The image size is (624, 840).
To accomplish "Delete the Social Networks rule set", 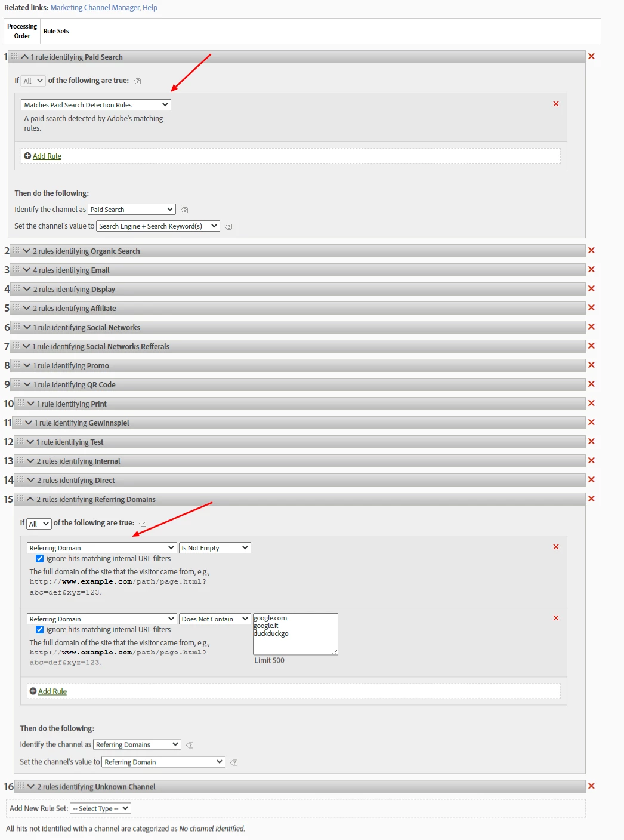I will pyautogui.click(x=591, y=327).
